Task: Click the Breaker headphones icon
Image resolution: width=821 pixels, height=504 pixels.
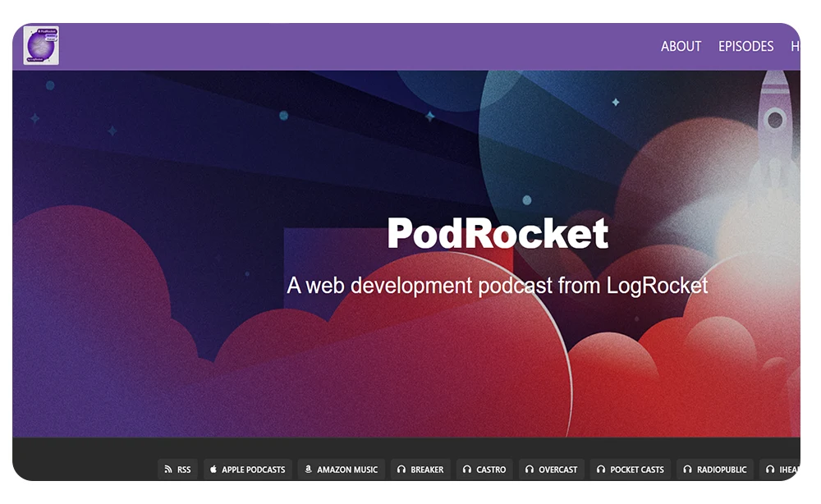Action: point(401,470)
